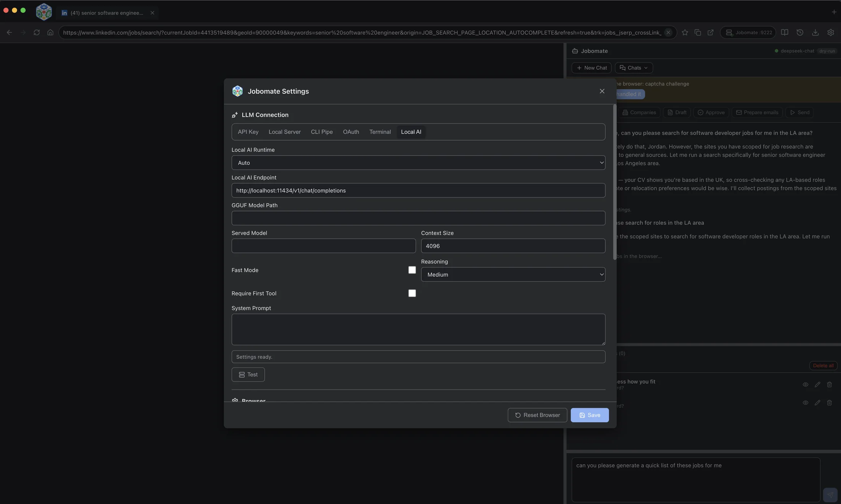This screenshot has width=841, height=504.
Task: Bookmark this page with the star icon
Action: click(x=685, y=32)
